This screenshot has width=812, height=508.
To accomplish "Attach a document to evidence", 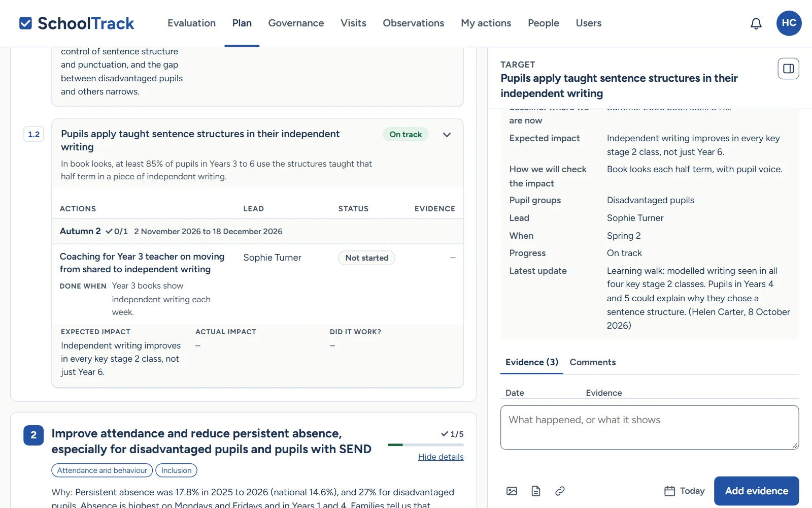I will [x=536, y=491].
